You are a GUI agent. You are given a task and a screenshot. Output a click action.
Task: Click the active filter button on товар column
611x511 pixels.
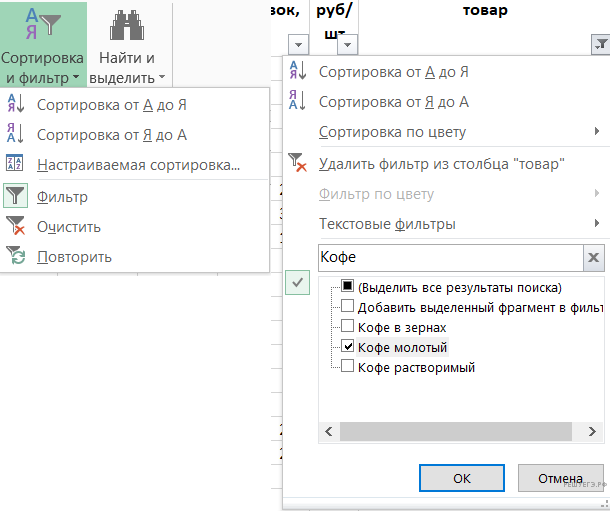(600, 45)
